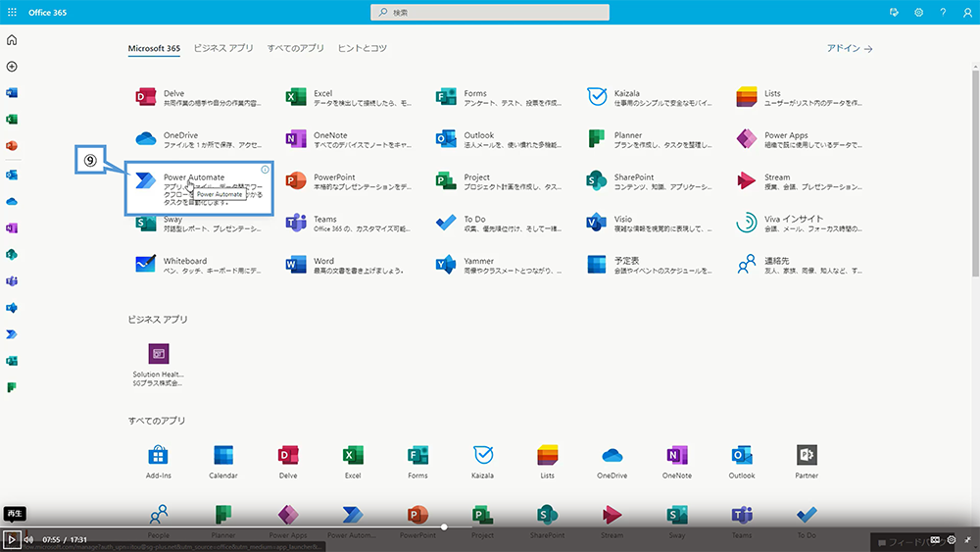Image resolution: width=980 pixels, height=552 pixels.
Task: Open Stream in Microsoft 365 list
Action: click(x=800, y=181)
